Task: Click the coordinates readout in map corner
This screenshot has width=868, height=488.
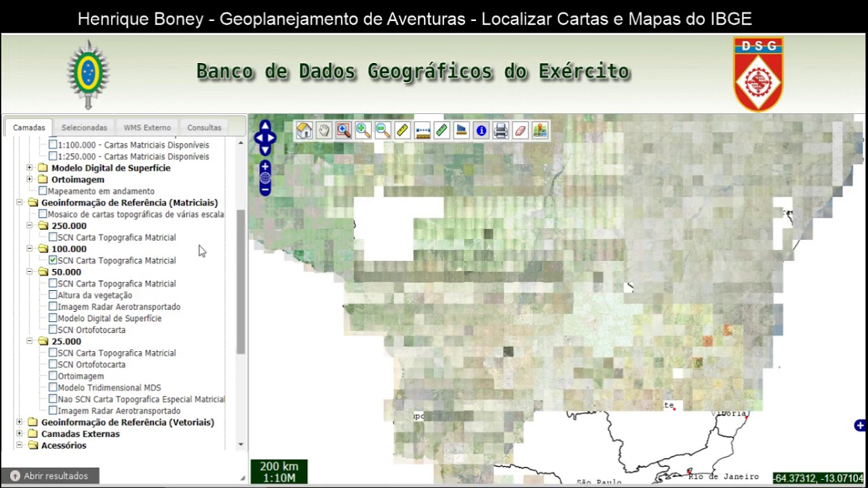Action: click(x=819, y=478)
